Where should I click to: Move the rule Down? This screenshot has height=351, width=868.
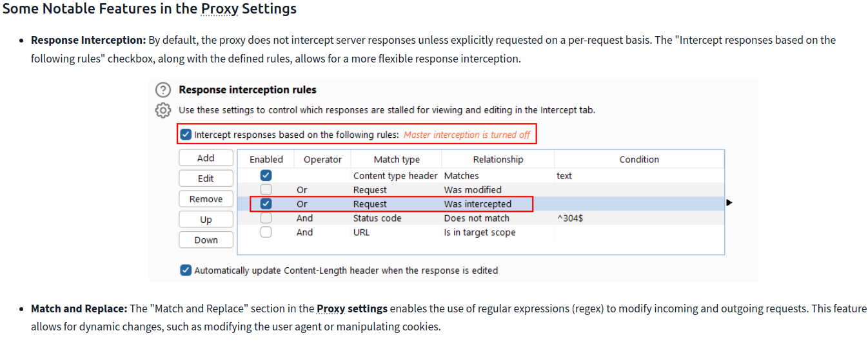coord(206,240)
